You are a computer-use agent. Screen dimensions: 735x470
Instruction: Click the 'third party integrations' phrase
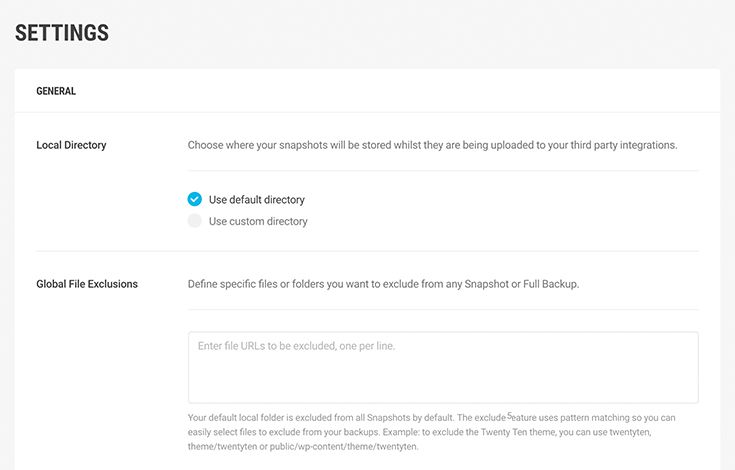coord(623,145)
